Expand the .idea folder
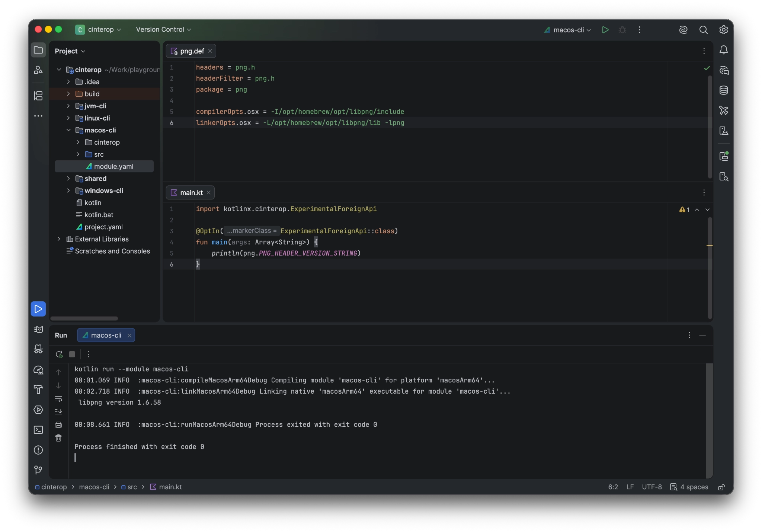This screenshot has height=532, width=762. pos(68,82)
